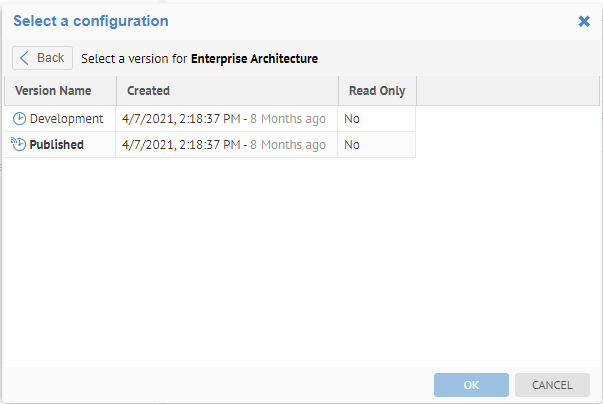Click the Development row's Read Only value
Image resolution: width=603 pixels, height=404 pixels.
(352, 119)
